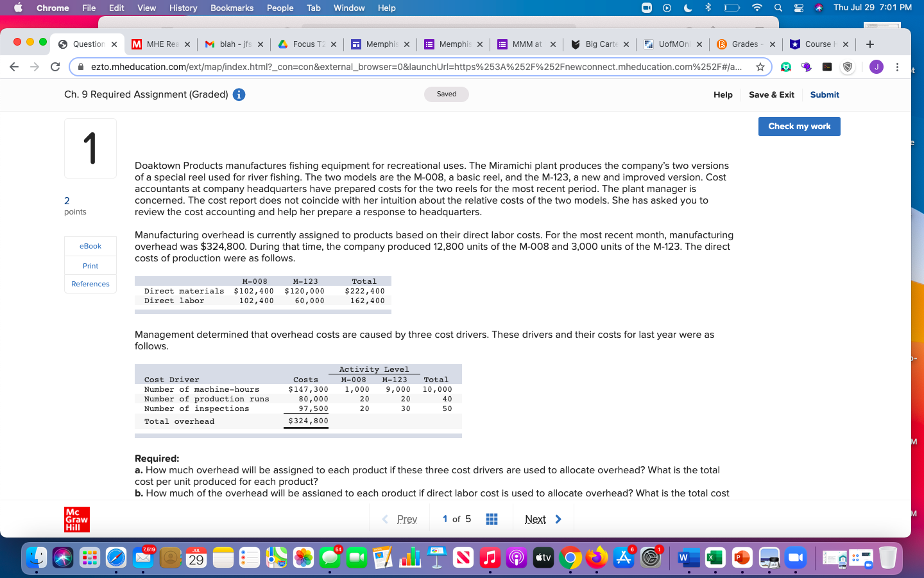Click Check my work
Screen dimensions: 924x578
click(799, 126)
